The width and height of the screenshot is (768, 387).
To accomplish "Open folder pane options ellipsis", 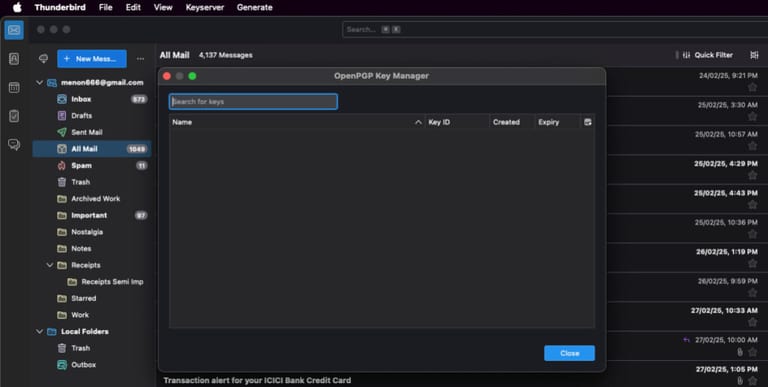I will coord(141,59).
